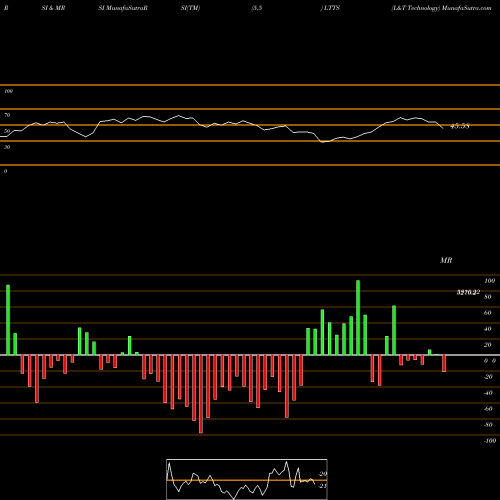Click the RSI axis label 70
The width and height of the screenshot is (500, 500).
[x=7, y=115]
